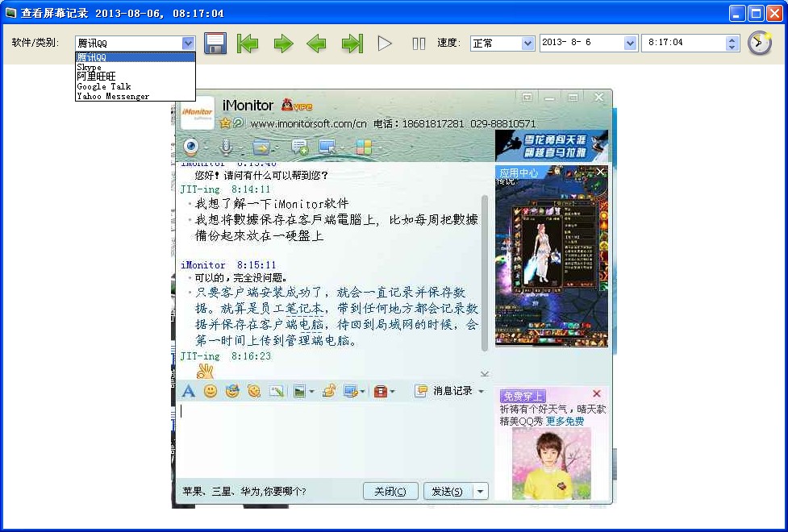788x532 pixels.
Task: Click the red clipboard tool icon
Action: pyautogui.click(x=381, y=391)
